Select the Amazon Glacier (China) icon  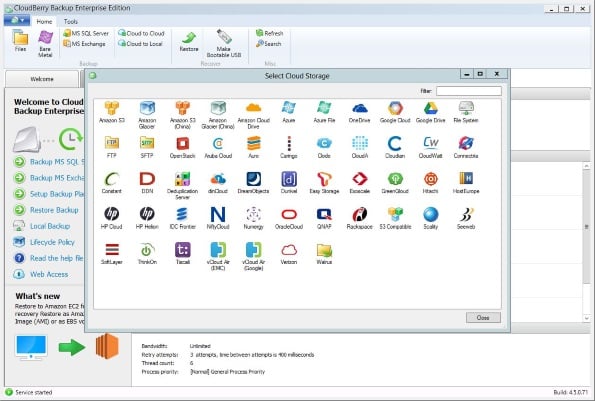[x=218, y=115]
